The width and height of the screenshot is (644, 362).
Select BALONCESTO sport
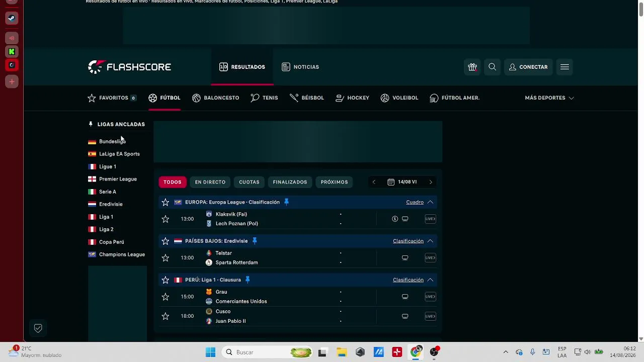click(x=215, y=98)
